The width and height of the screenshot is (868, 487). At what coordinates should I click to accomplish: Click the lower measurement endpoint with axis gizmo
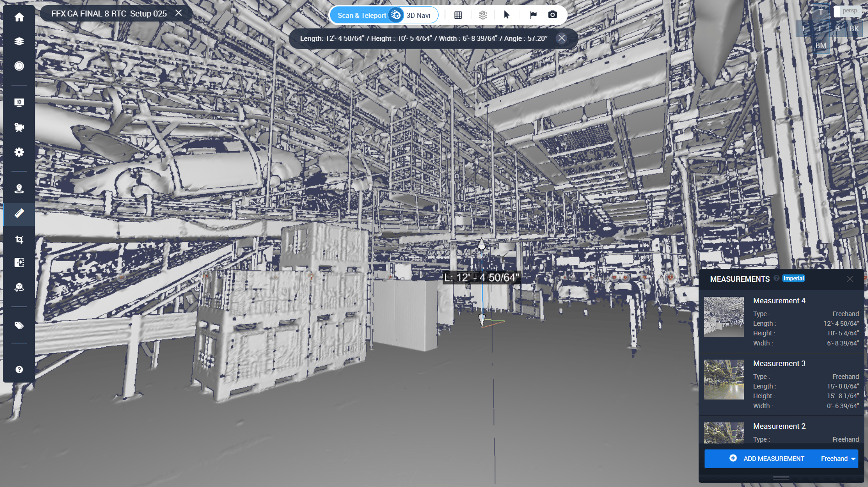click(482, 320)
